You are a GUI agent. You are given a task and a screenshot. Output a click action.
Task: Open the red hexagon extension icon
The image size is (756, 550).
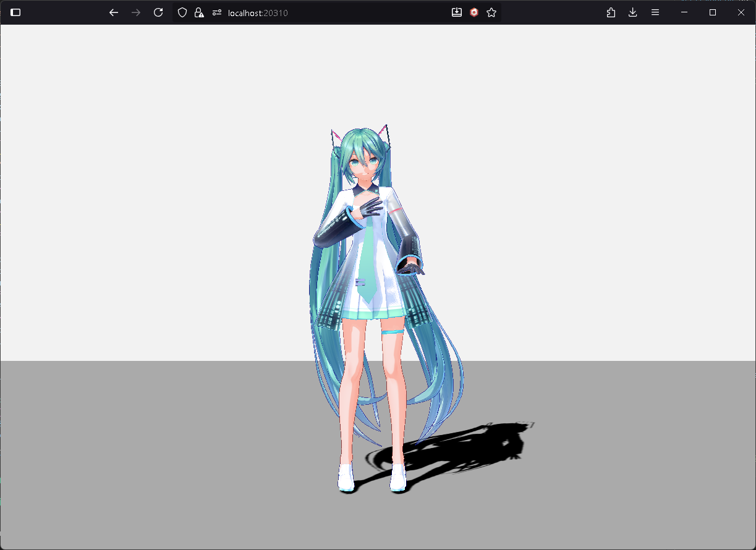[474, 12]
